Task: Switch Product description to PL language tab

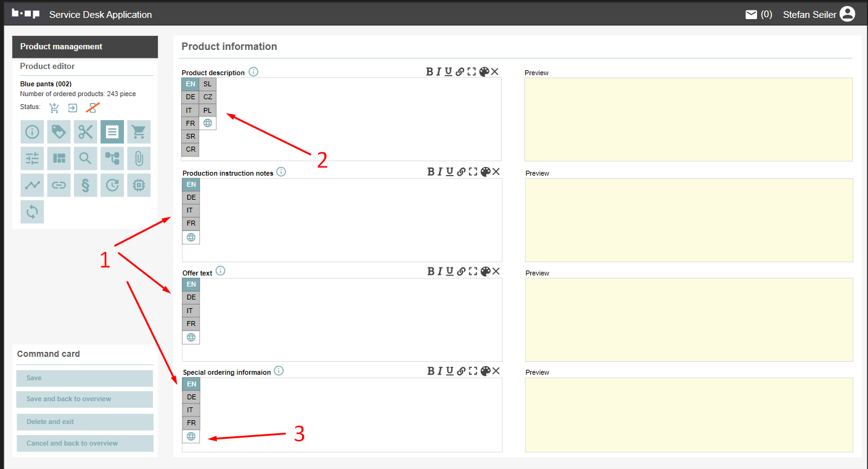Action: 208,110
